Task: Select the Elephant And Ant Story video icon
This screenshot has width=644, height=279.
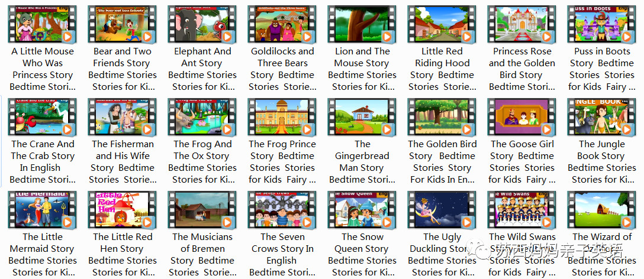Action: (202, 24)
